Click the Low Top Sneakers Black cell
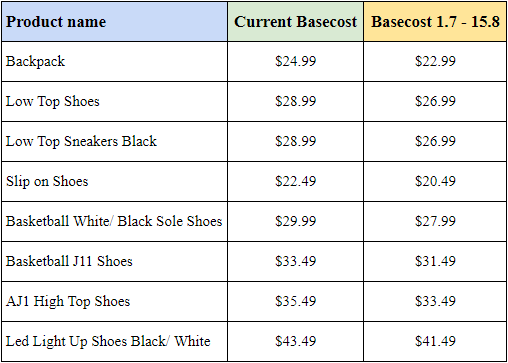Screen dimensions: 508x363 (115, 142)
